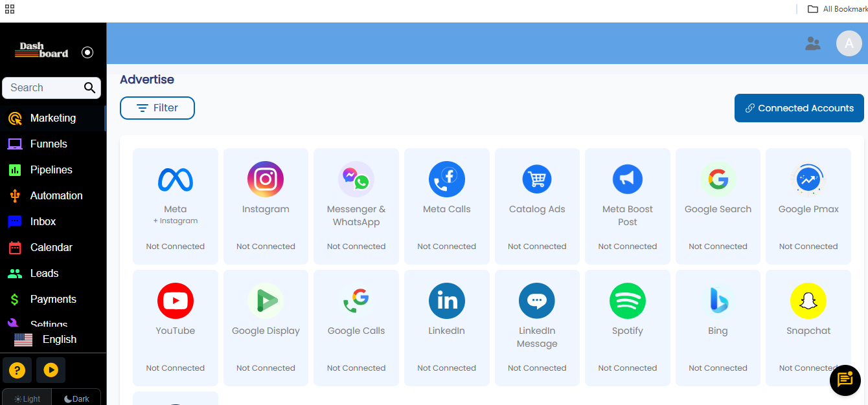Choose the Google Display icon

[x=266, y=301]
